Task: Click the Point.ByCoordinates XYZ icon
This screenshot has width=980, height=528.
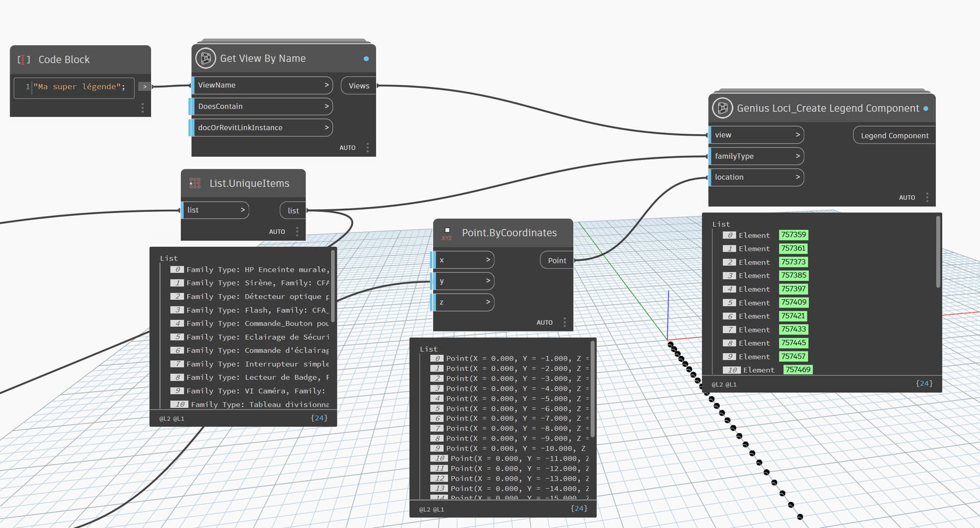Action: tap(447, 233)
